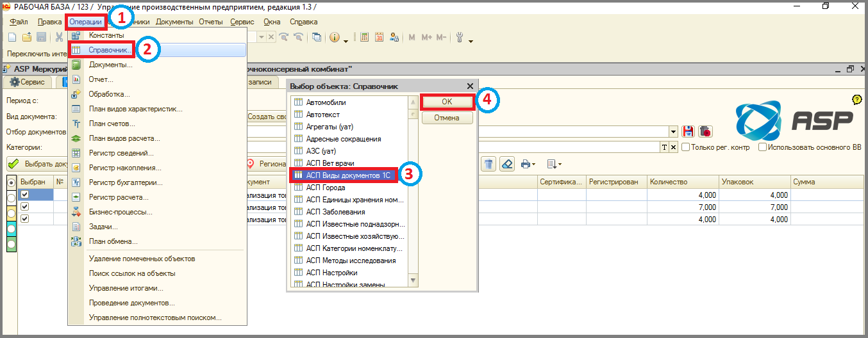Viewport: 868px width, 338px height.
Task: Toggle Только рег. контр checkbox
Action: [x=685, y=147]
